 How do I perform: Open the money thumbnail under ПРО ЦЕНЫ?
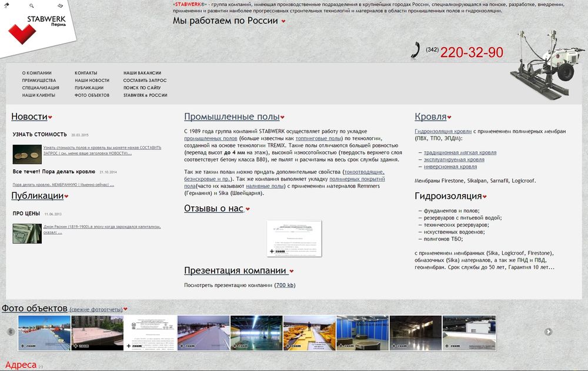click(x=27, y=233)
